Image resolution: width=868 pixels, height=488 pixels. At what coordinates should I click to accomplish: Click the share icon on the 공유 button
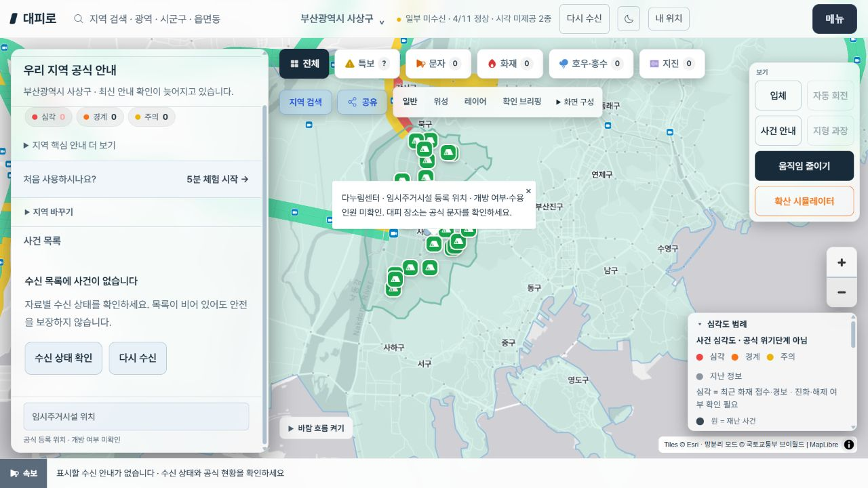tap(352, 102)
